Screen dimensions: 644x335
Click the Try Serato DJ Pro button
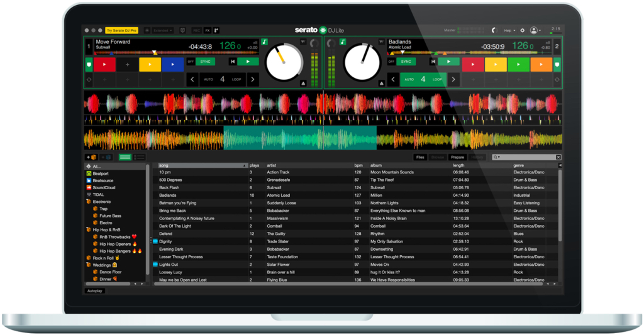point(121,30)
